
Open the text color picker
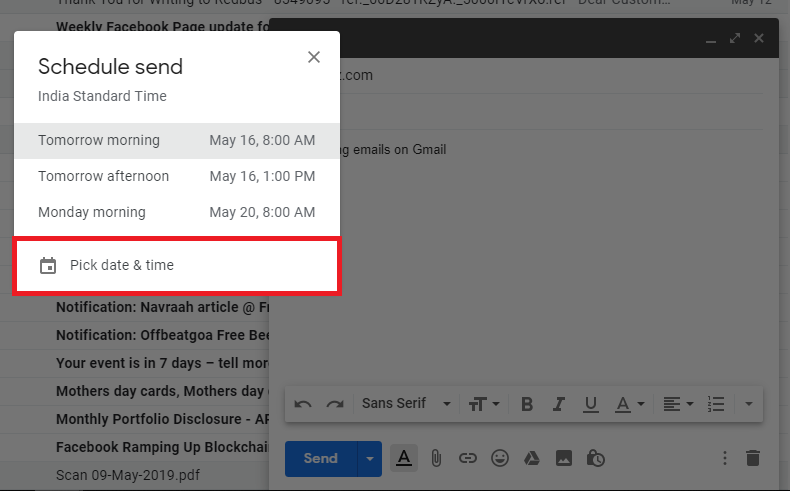(629, 404)
